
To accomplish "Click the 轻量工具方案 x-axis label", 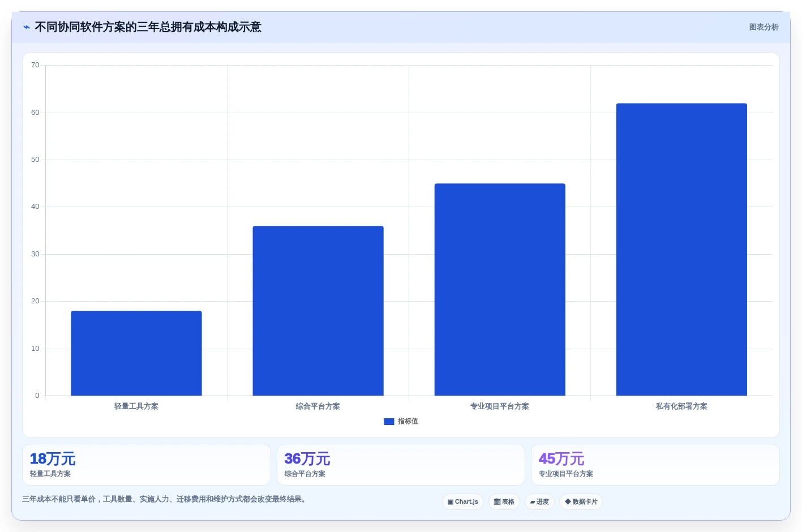I will (136, 406).
